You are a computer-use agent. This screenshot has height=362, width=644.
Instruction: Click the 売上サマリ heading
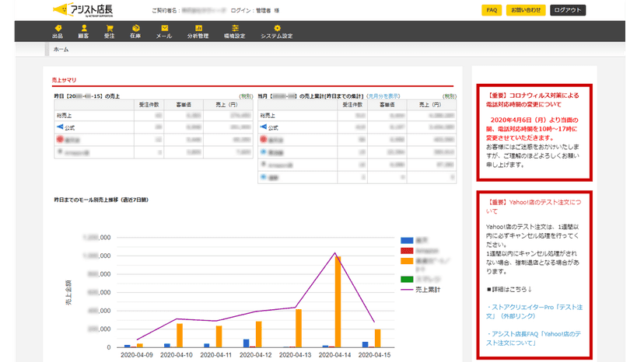pyautogui.click(x=64, y=80)
